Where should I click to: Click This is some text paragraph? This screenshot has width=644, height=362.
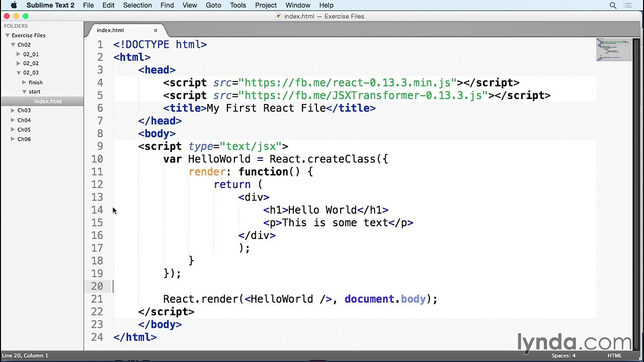coord(335,223)
